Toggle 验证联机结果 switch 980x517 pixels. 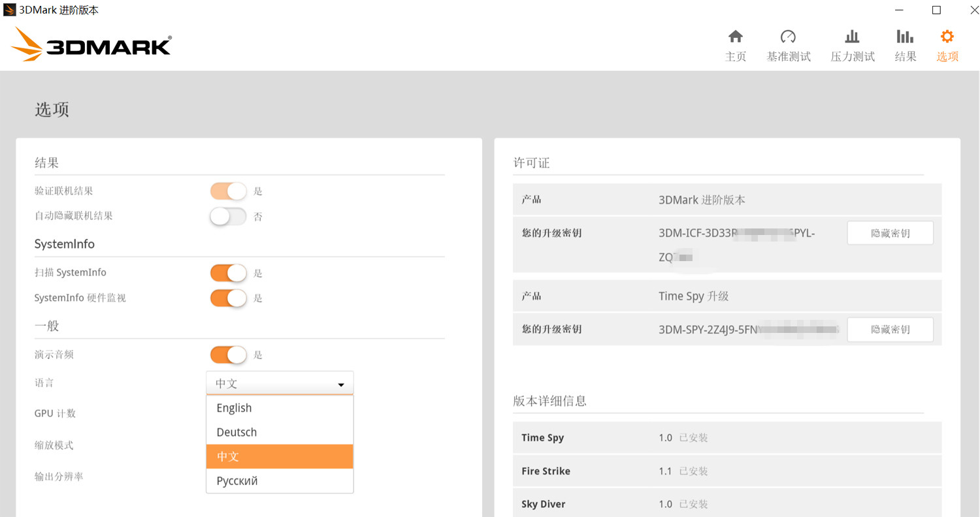pyautogui.click(x=228, y=191)
